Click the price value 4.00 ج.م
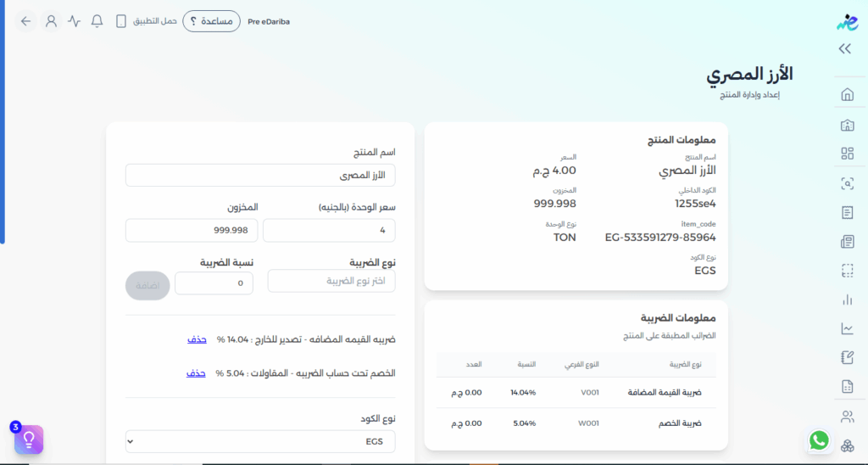Image resolution: width=868 pixels, height=465 pixels. [x=554, y=171]
